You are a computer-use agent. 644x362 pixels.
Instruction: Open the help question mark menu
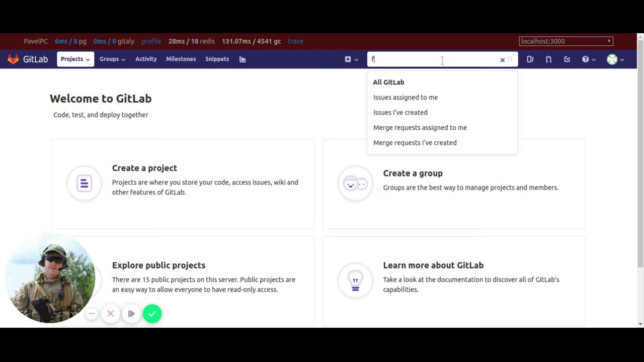(588, 59)
